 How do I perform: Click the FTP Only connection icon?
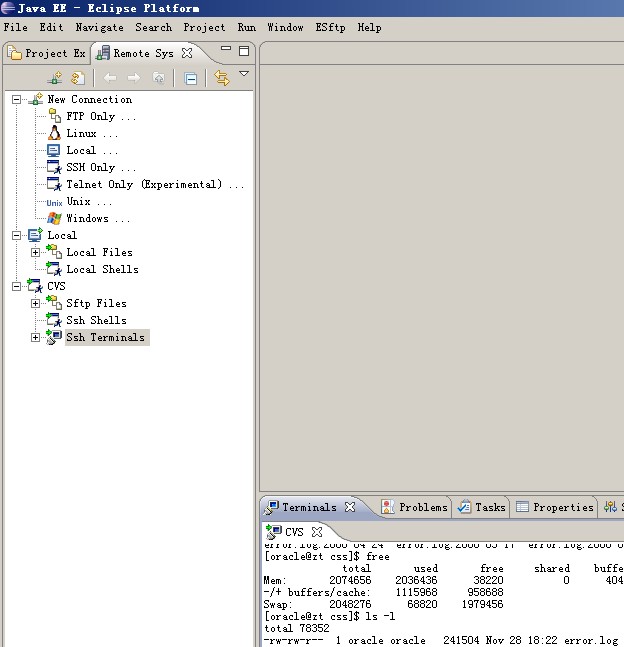click(x=54, y=116)
